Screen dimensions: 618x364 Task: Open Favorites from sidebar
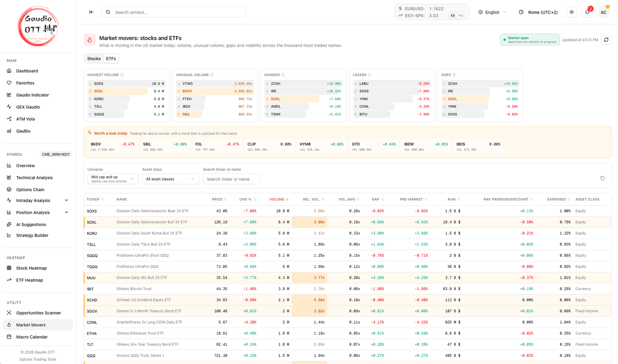(38, 83)
